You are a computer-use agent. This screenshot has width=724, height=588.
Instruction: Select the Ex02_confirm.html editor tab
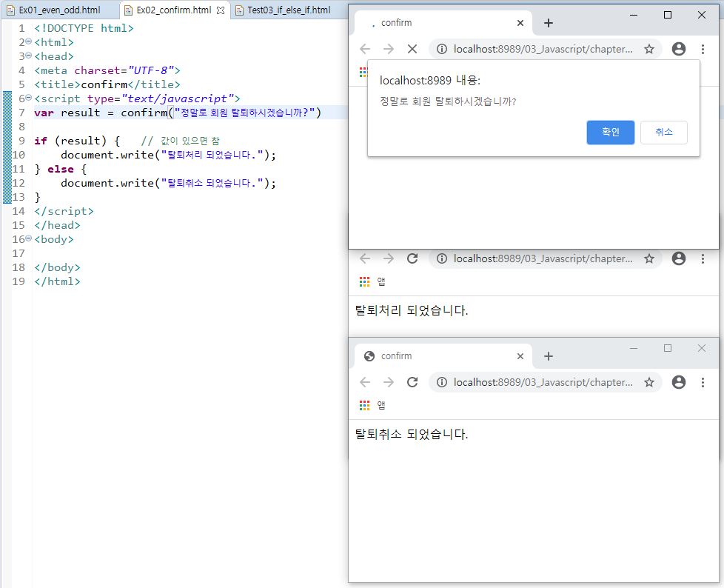173,10
